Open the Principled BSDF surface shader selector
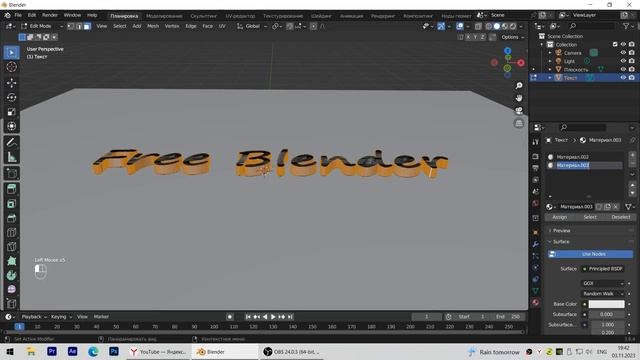 pyautogui.click(x=602, y=269)
